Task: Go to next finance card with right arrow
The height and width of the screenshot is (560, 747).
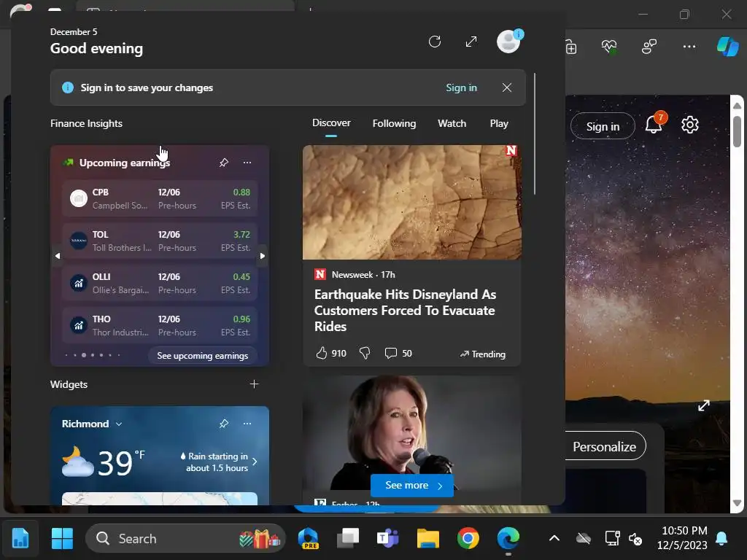Action: pyautogui.click(x=263, y=256)
